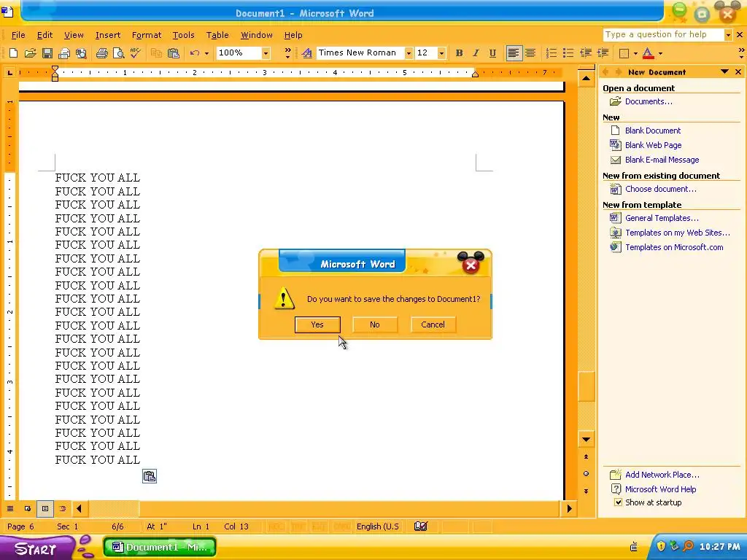
Task: Open the Format menu
Action: pos(146,35)
